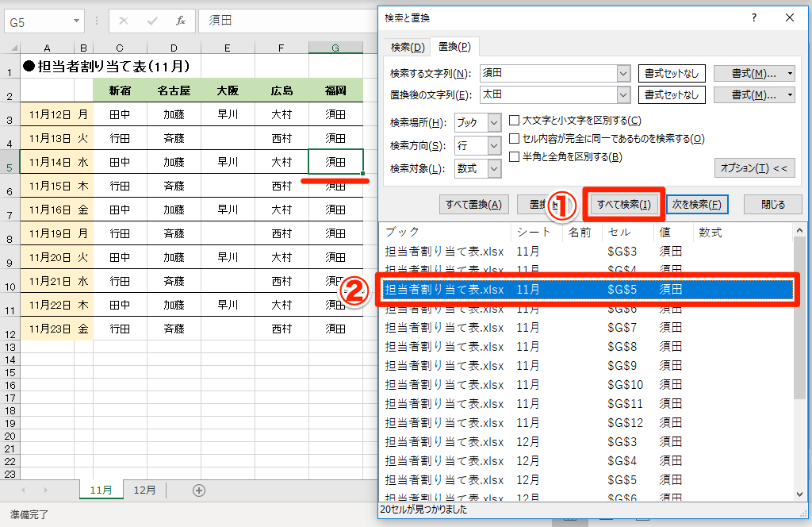Open the Insert Function fx icon
Image resolution: width=812 pixels, height=527 pixels.
coord(180,21)
